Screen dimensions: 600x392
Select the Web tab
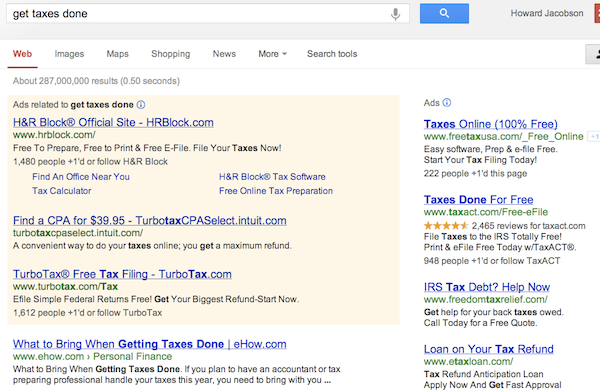22,54
